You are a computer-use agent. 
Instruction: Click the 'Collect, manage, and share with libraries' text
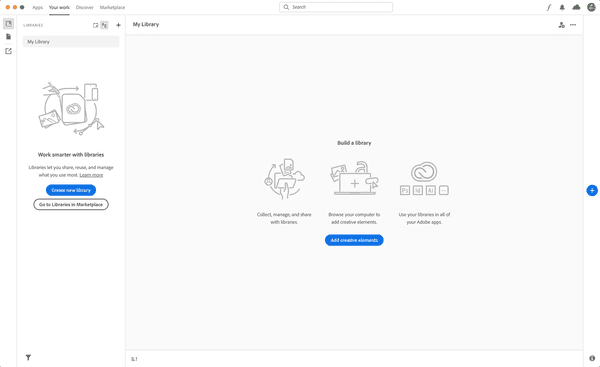284,218
